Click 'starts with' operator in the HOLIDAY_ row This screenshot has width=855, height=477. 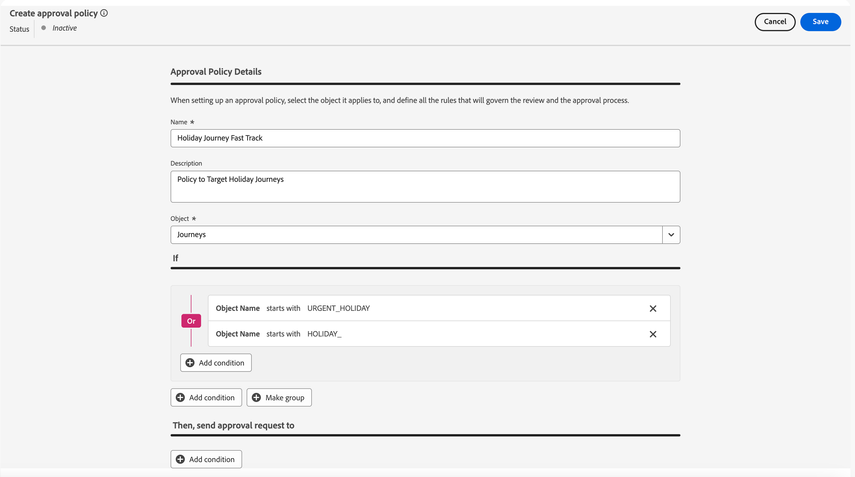click(283, 334)
